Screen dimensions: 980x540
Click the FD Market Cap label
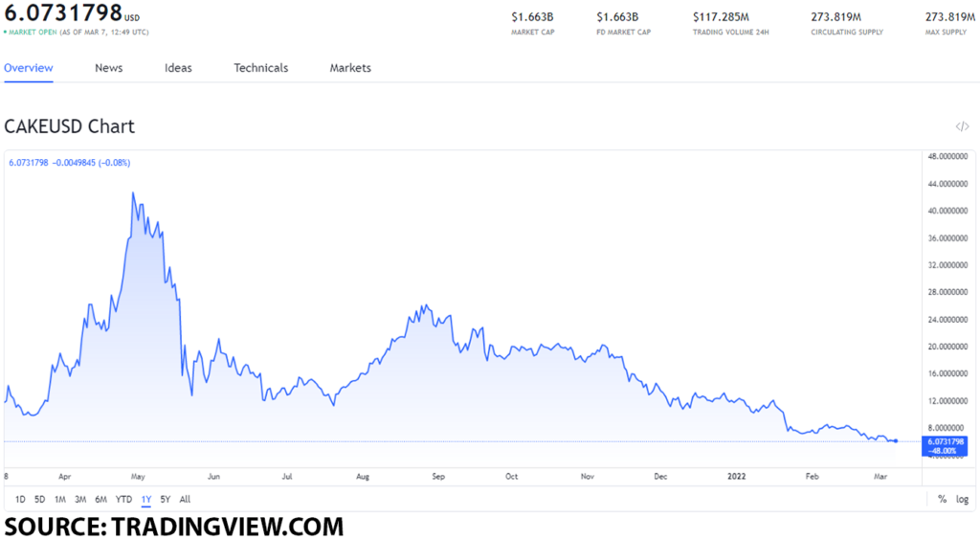click(623, 33)
